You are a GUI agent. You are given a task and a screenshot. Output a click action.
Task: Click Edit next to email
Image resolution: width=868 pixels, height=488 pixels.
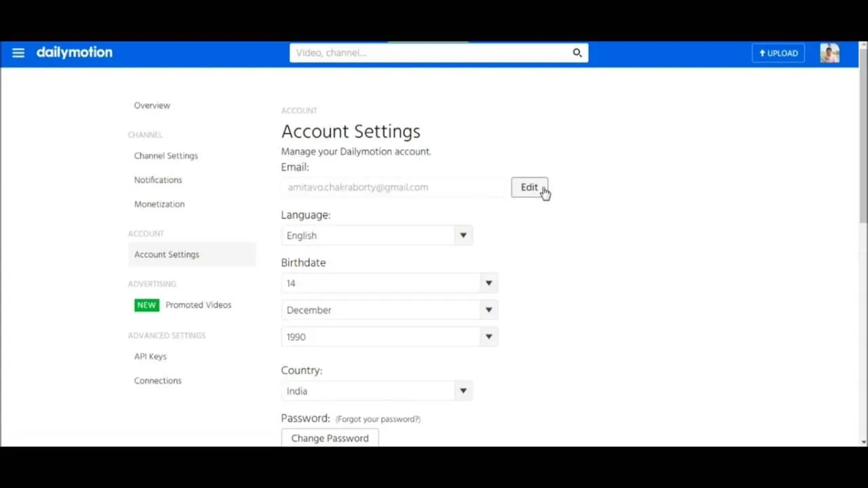tap(530, 188)
